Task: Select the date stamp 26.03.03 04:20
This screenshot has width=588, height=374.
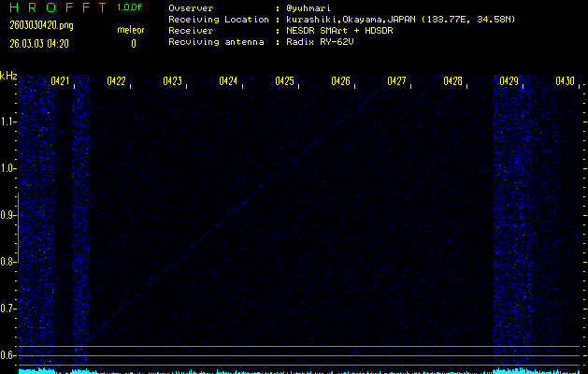Action: 39,44
